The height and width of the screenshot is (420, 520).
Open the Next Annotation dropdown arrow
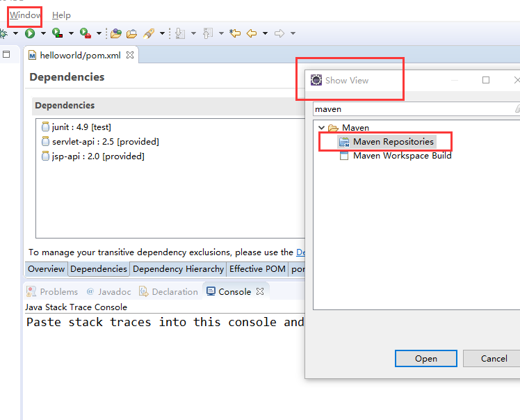(194, 33)
